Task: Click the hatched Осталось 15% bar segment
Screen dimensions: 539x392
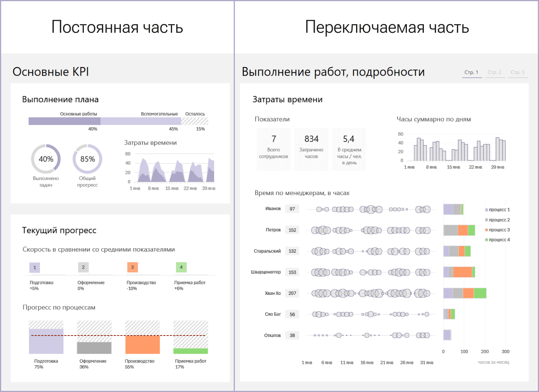Action: (x=195, y=121)
